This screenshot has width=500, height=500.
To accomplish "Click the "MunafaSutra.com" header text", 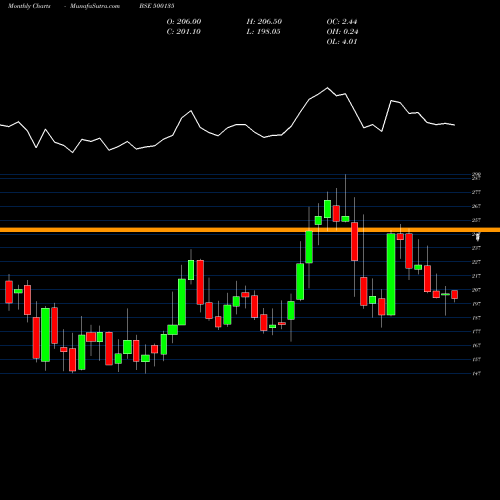I will click(95, 6).
